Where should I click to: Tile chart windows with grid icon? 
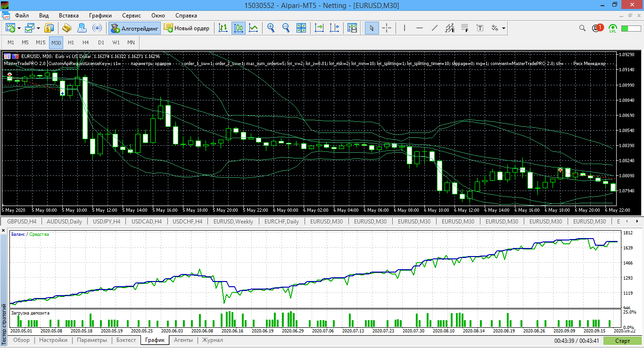pos(302,28)
